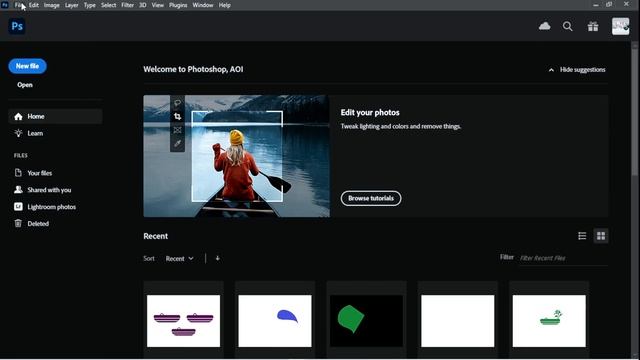Click the Photoshop Ps logo
Image resolution: width=640 pixels, height=360 pixels.
coord(17,26)
